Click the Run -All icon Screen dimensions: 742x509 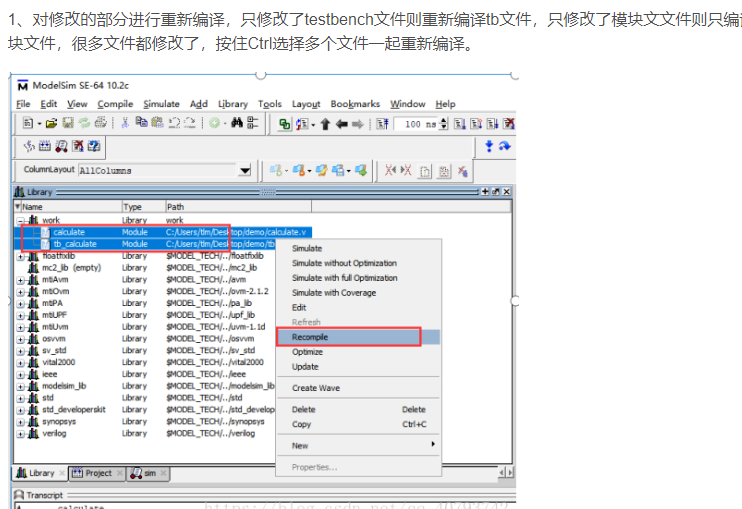(492, 124)
